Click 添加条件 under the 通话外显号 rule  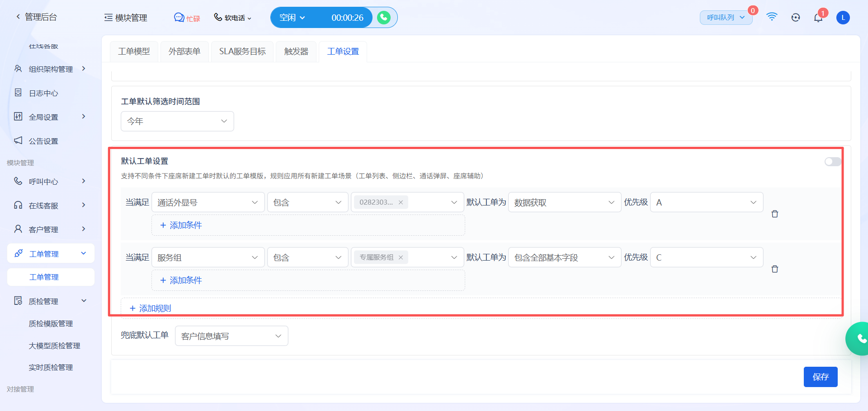(x=181, y=225)
